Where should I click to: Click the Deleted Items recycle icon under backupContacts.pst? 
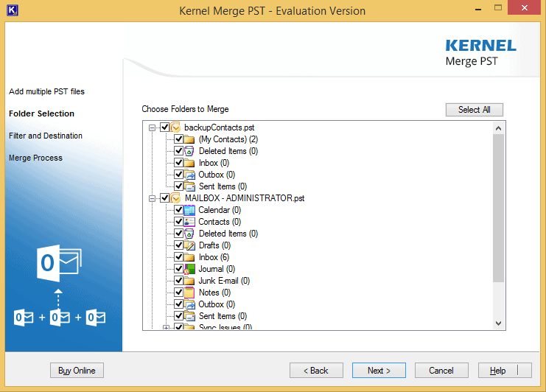coord(189,151)
